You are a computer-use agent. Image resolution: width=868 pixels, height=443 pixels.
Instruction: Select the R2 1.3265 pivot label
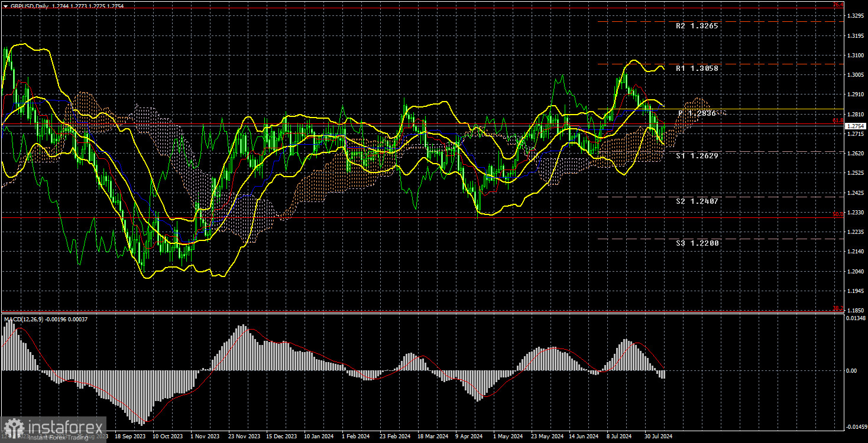pos(698,27)
